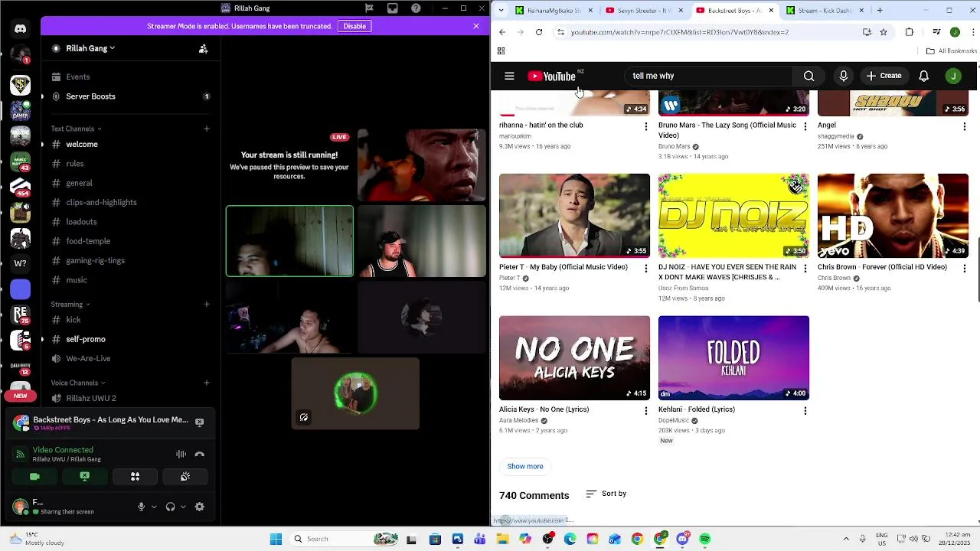Switch to RehanaMgtkako Chrome tab
Viewport: 980px width, 551px height.
554,11
